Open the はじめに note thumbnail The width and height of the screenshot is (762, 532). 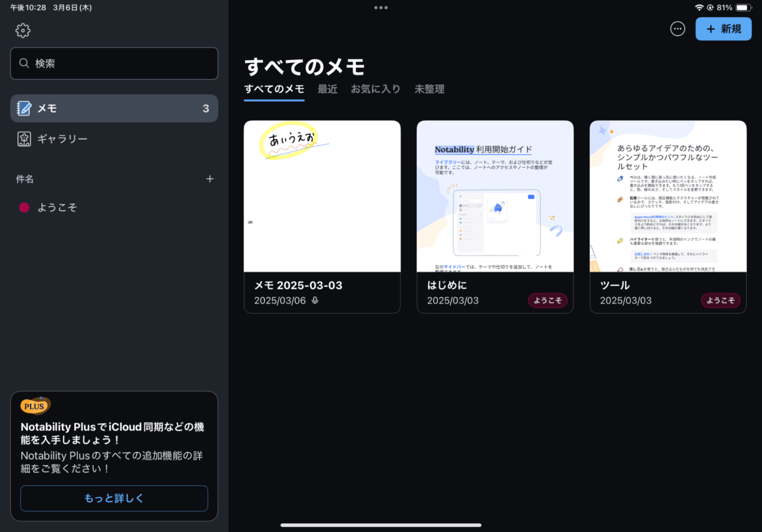pos(495,196)
